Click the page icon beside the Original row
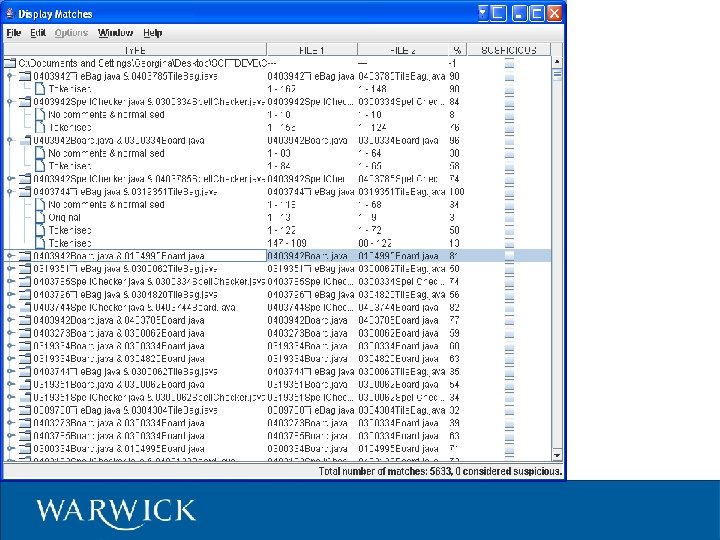The width and height of the screenshot is (720, 540). [x=40, y=217]
